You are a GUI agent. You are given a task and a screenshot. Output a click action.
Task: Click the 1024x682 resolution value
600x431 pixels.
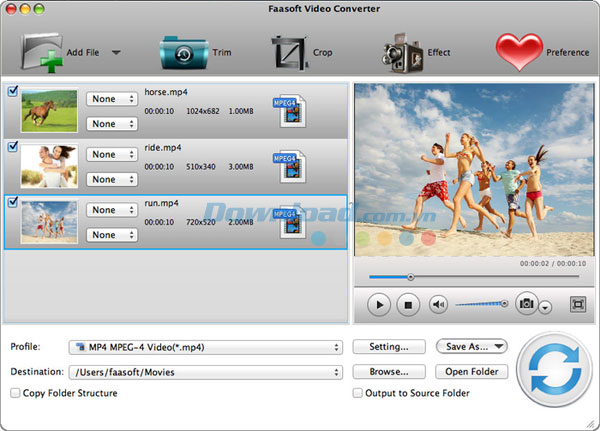203,111
